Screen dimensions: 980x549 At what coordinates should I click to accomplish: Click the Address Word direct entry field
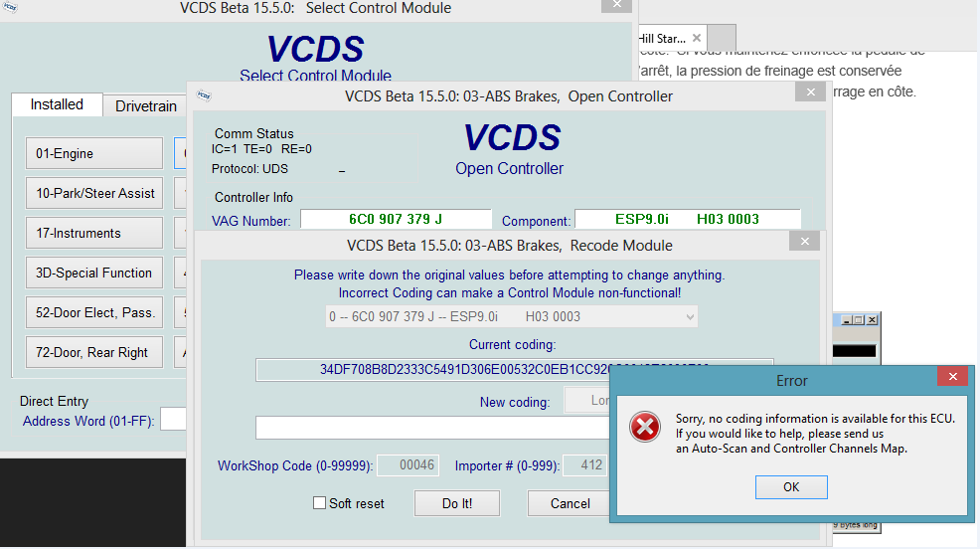(173, 420)
